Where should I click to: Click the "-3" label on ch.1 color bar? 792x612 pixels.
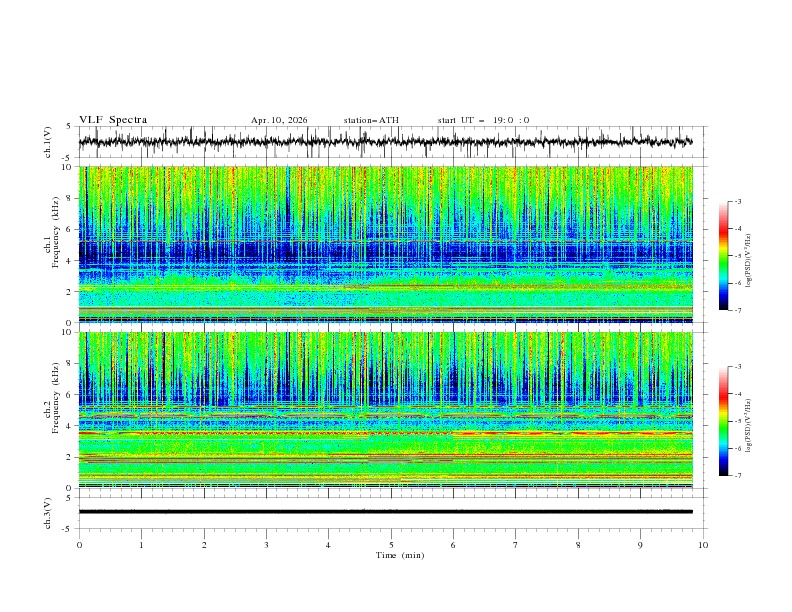pos(737,201)
